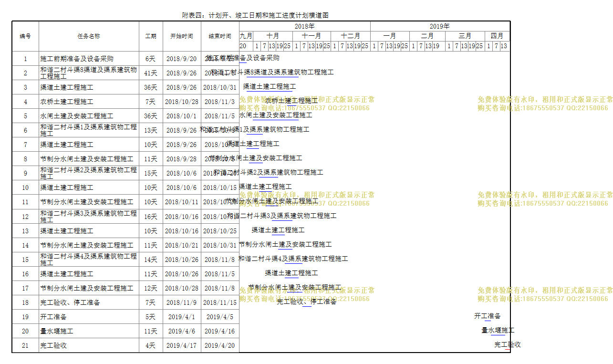Select task name cell '完工验收' in row 21

coord(89,345)
